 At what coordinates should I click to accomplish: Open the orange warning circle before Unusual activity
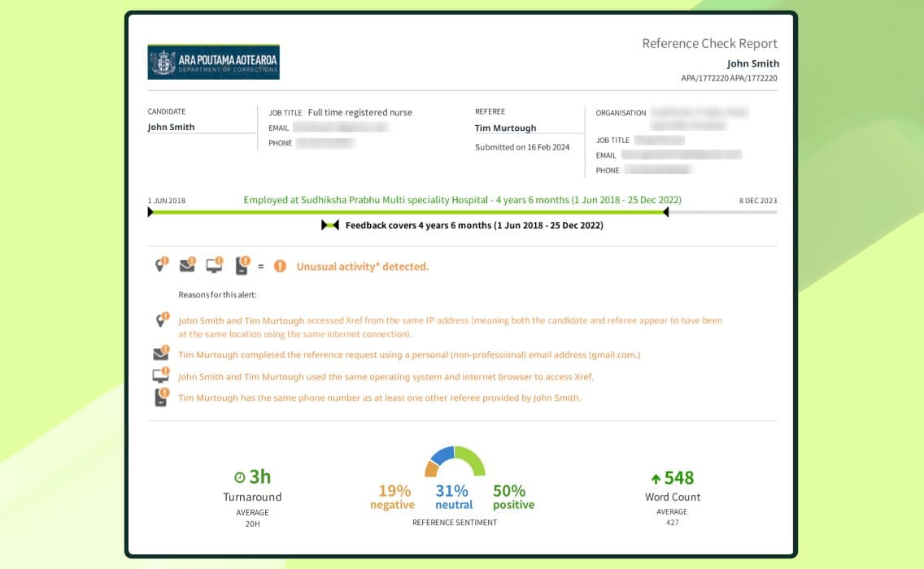(x=280, y=265)
